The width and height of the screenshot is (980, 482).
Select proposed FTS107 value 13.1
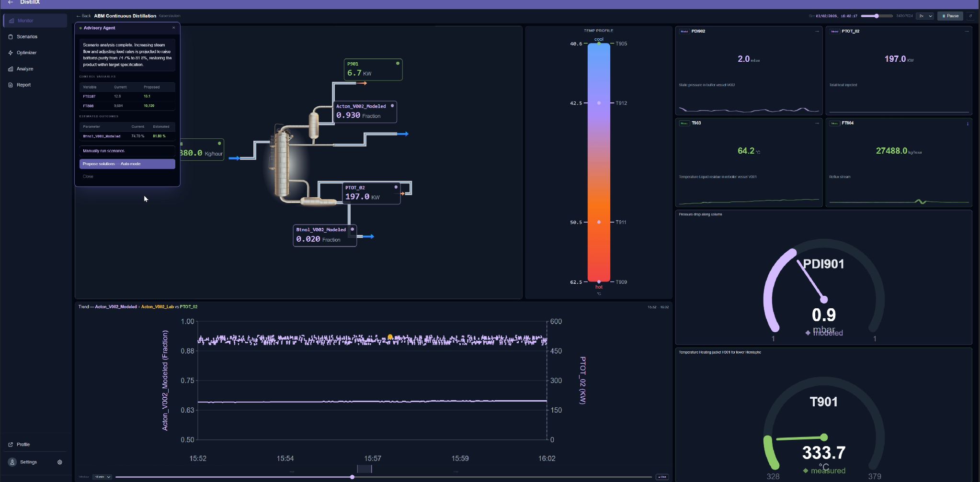point(147,96)
